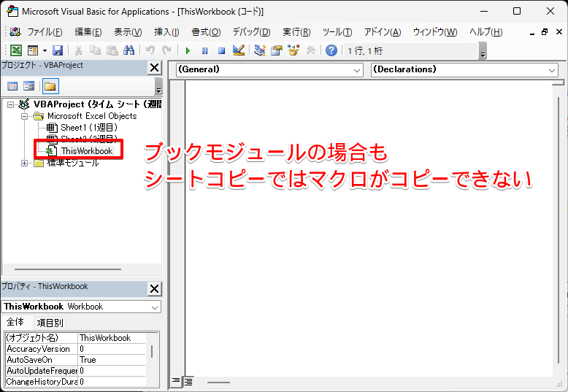Open Toolbox hammer and wrench icon
Viewport: 568px width, 392px height.
click(310, 50)
